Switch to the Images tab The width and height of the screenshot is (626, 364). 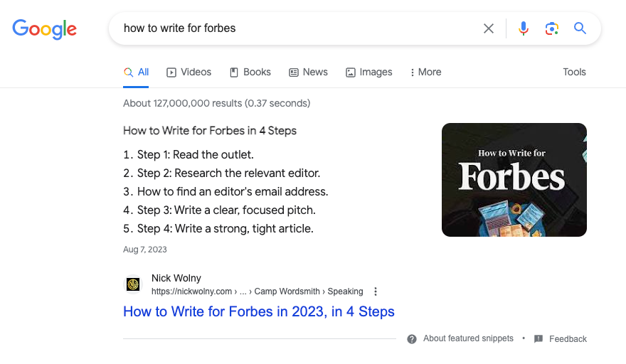coord(369,73)
